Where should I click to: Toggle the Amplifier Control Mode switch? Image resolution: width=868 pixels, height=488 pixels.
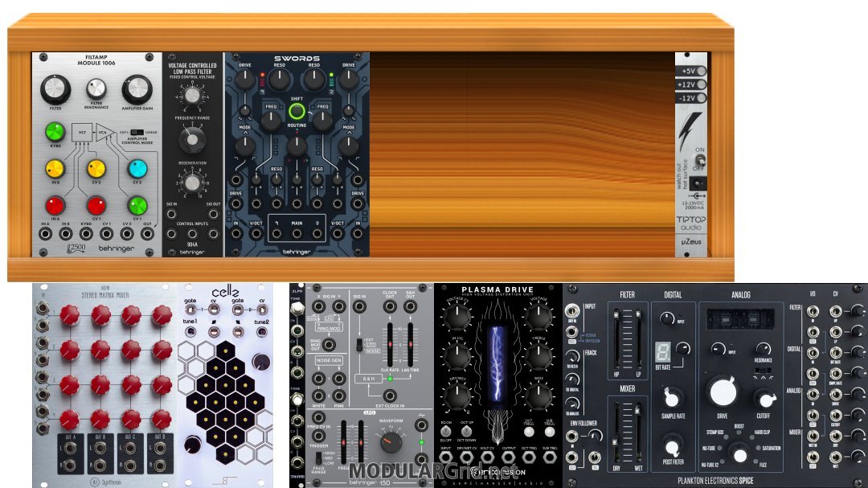point(137,133)
